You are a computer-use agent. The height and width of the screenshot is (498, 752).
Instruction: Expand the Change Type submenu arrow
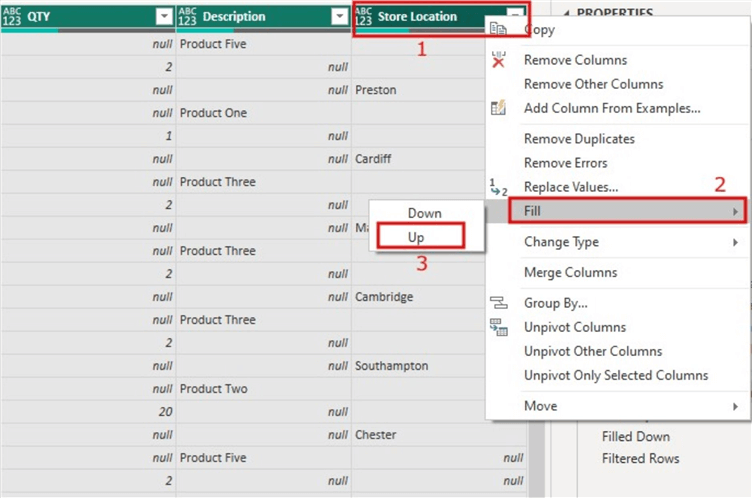[735, 242]
